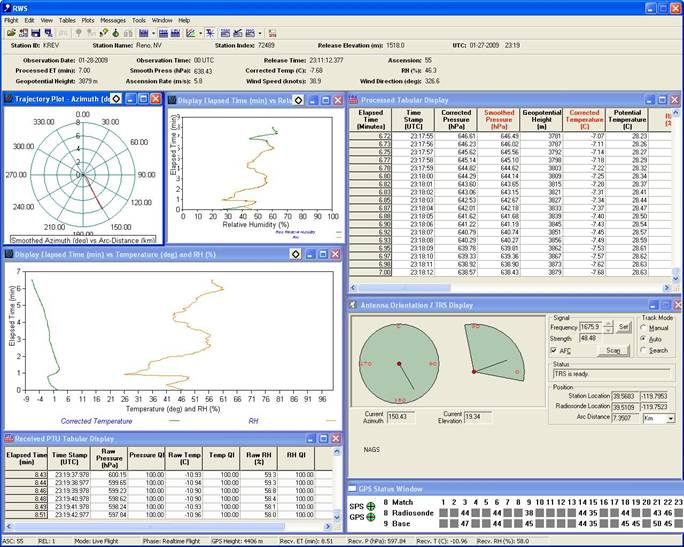Click first blue tabular display toolbar icon
Viewport: 684px width, 547px height.
click(144, 33)
